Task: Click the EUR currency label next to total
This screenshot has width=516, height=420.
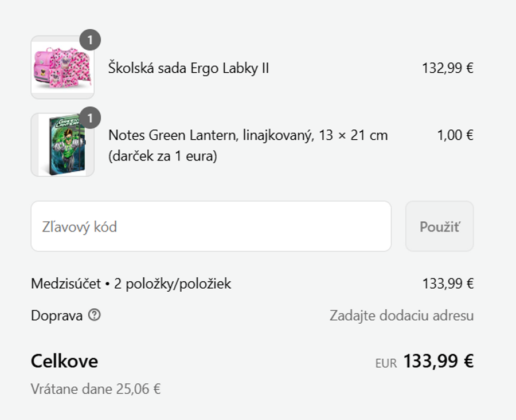Action: point(385,362)
